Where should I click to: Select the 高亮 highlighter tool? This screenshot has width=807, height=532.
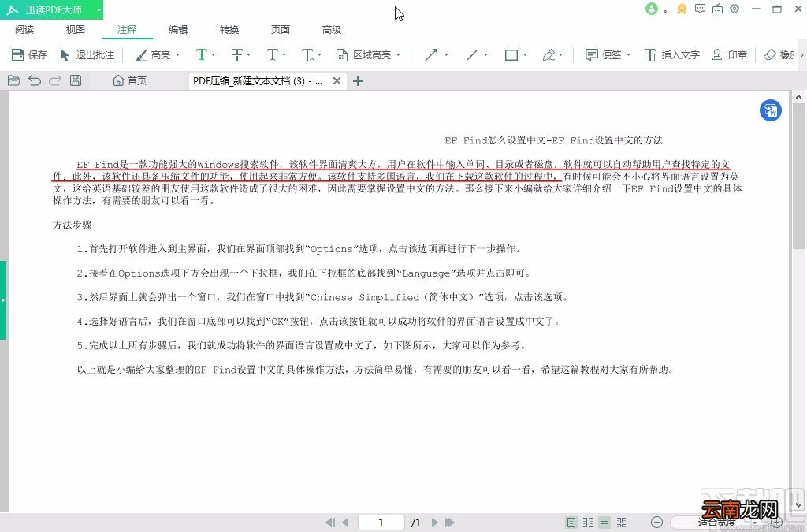[x=153, y=54]
